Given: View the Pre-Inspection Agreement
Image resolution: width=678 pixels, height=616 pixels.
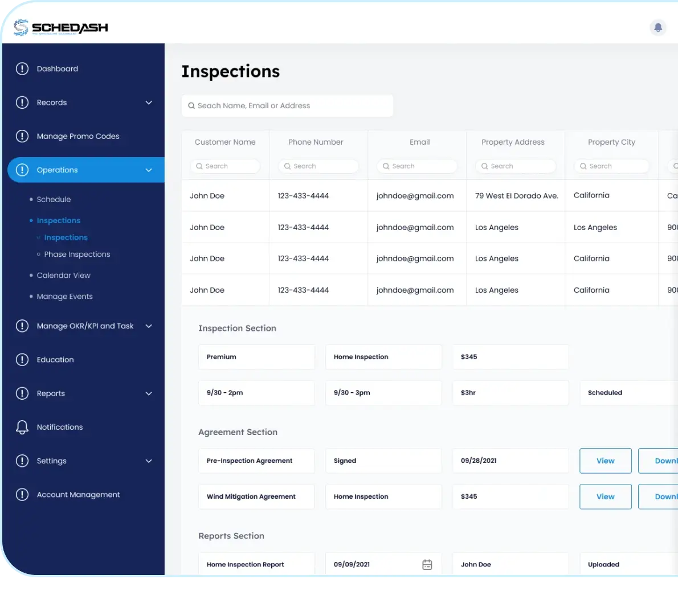Looking at the screenshot, I should coord(605,461).
